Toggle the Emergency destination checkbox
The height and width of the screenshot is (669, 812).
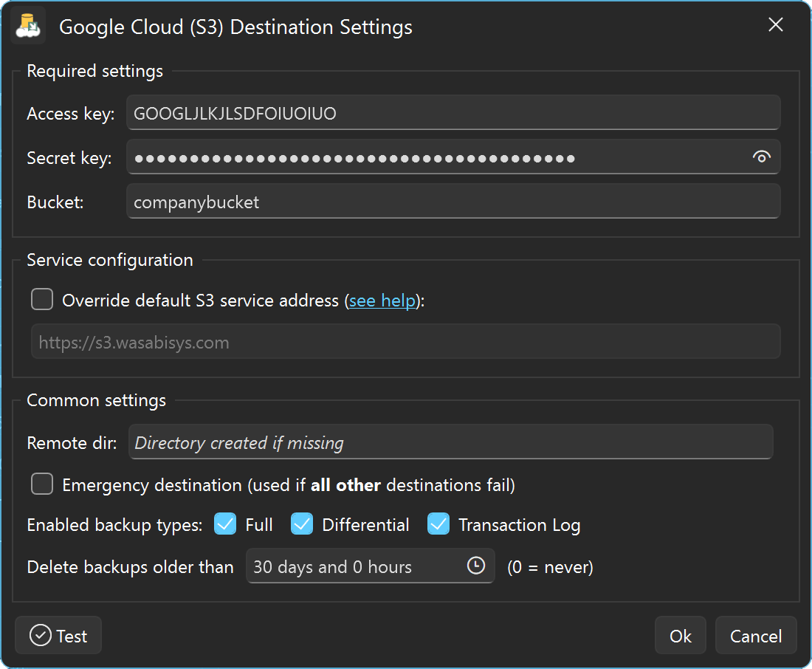[x=42, y=484]
